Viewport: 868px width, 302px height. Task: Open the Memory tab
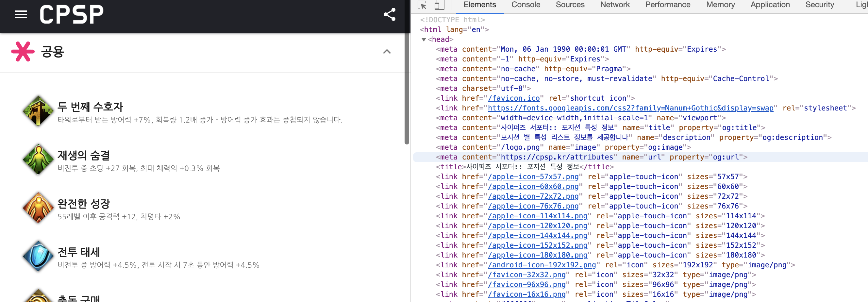(x=720, y=5)
